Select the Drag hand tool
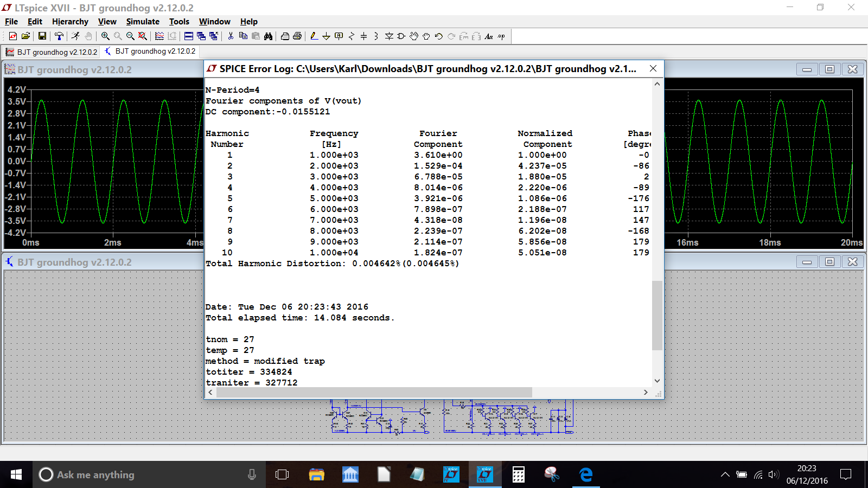The width and height of the screenshot is (868, 488). 426,36
